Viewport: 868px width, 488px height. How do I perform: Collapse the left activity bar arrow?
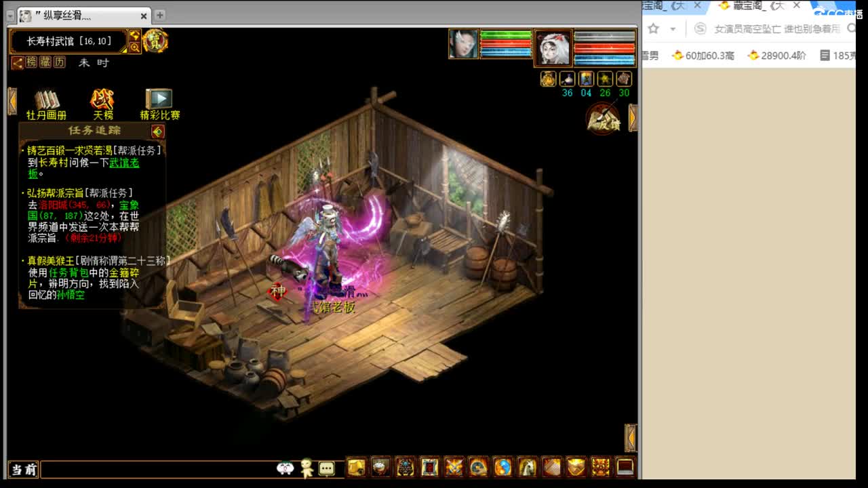[x=12, y=101]
